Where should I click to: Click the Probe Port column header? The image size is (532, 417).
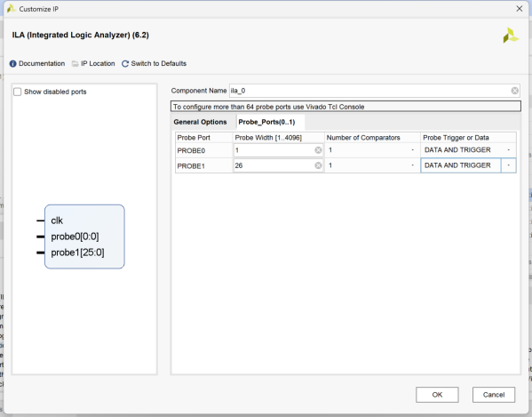pyautogui.click(x=194, y=138)
